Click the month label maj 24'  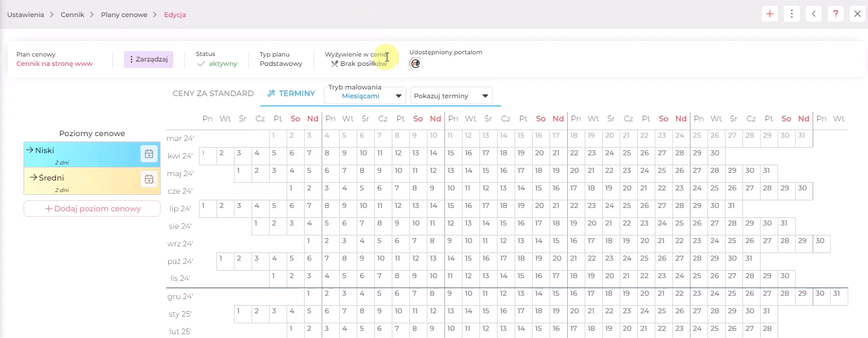pos(180,173)
